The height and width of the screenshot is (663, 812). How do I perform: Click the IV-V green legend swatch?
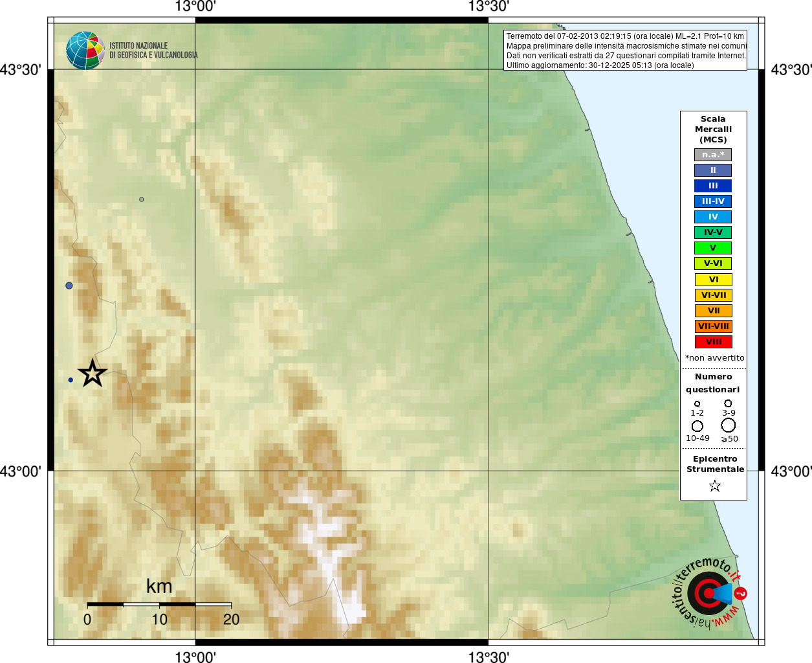713,232
